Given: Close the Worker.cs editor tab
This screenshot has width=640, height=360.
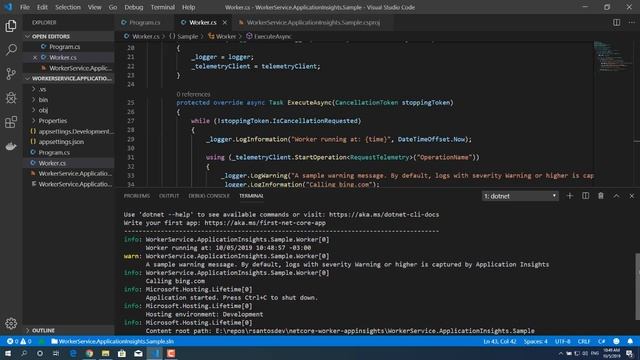Looking at the screenshot, I should tap(224, 22).
